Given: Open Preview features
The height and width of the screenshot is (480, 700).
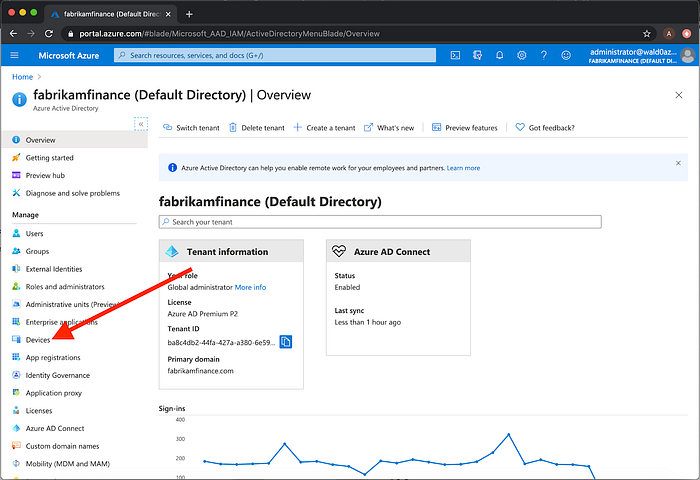Looking at the screenshot, I should click(x=465, y=128).
